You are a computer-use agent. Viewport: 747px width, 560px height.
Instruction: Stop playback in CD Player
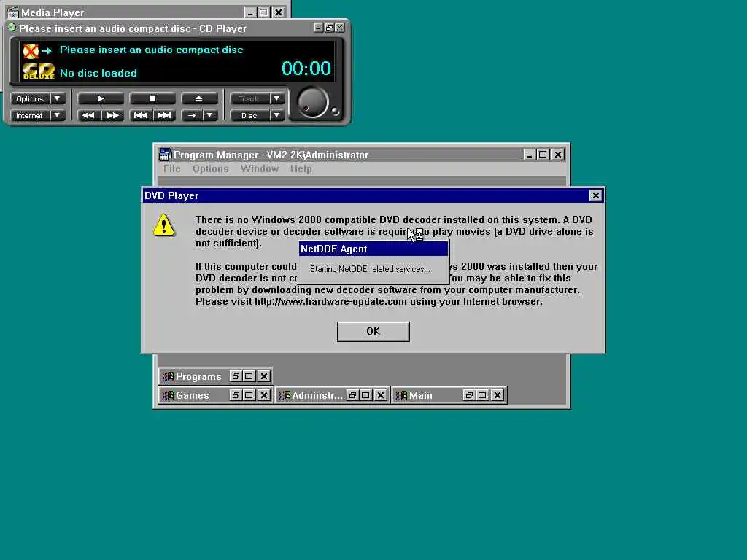pos(152,98)
